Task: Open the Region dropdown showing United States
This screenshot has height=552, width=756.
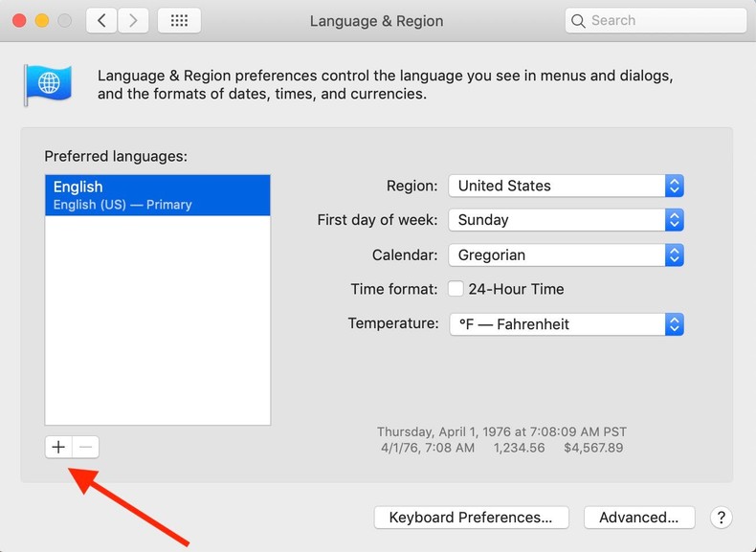Action: click(x=566, y=186)
